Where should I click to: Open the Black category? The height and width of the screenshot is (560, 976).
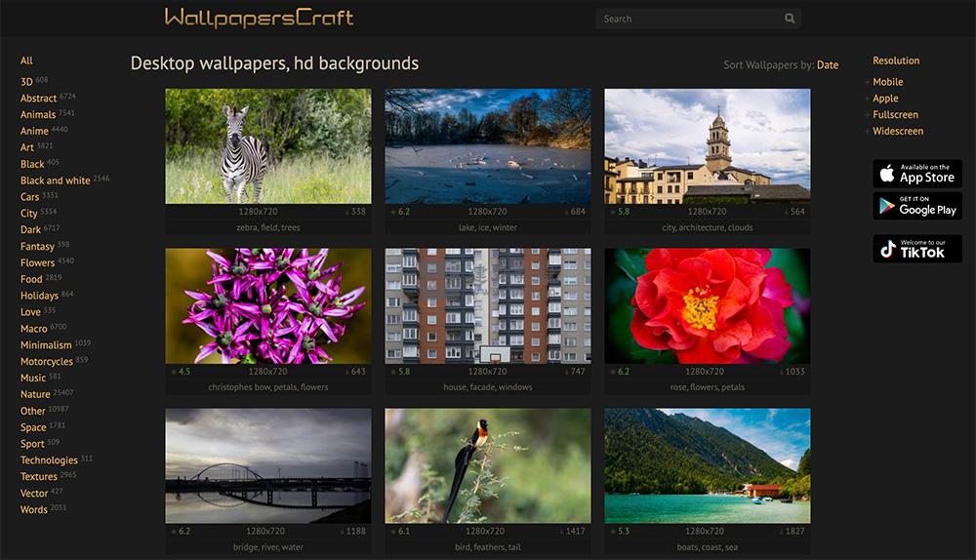coord(32,164)
